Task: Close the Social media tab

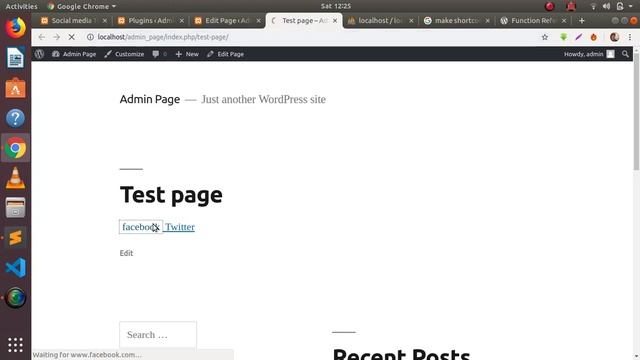Action: [x=105, y=20]
